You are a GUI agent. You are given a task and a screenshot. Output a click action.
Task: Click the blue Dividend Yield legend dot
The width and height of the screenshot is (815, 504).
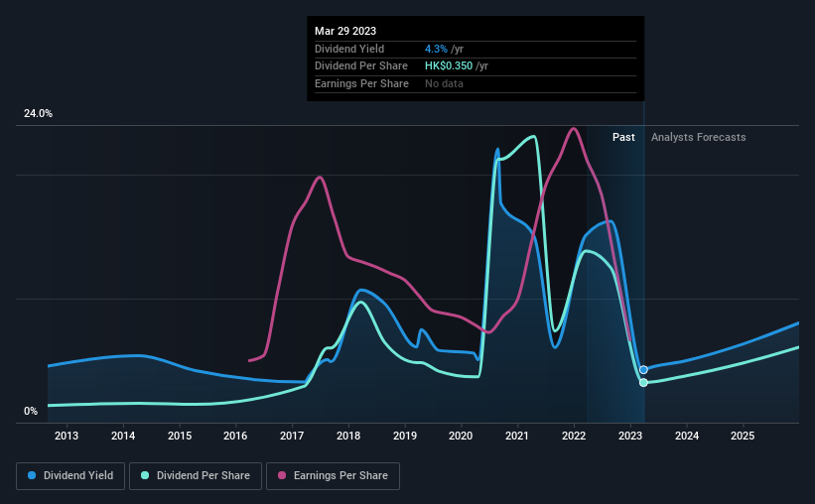coord(32,475)
